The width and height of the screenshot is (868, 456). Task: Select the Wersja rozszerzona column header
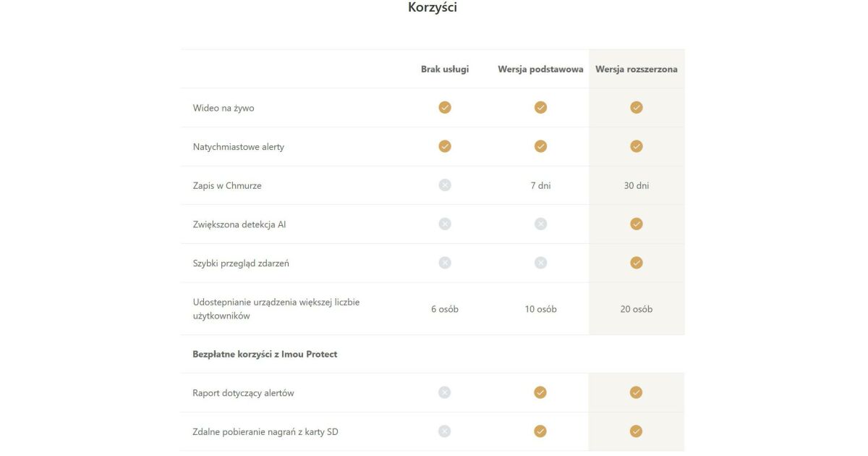pos(637,69)
